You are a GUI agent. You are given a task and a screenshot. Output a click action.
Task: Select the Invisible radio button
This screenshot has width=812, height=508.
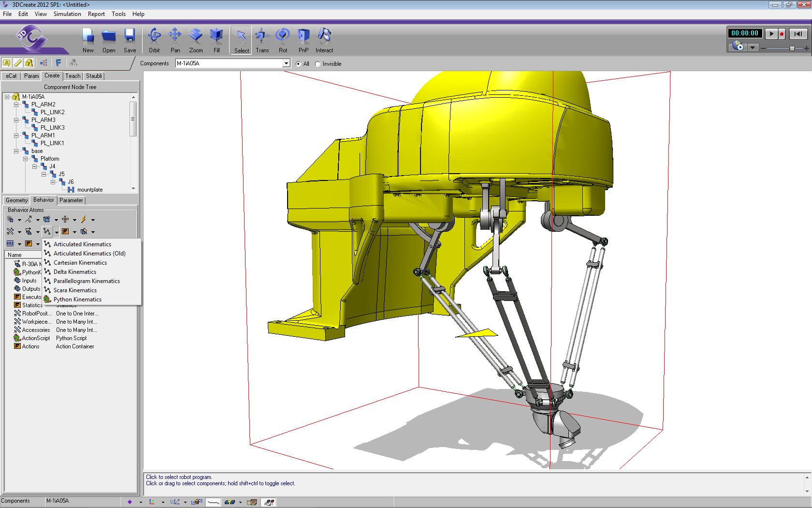coord(318,64)
